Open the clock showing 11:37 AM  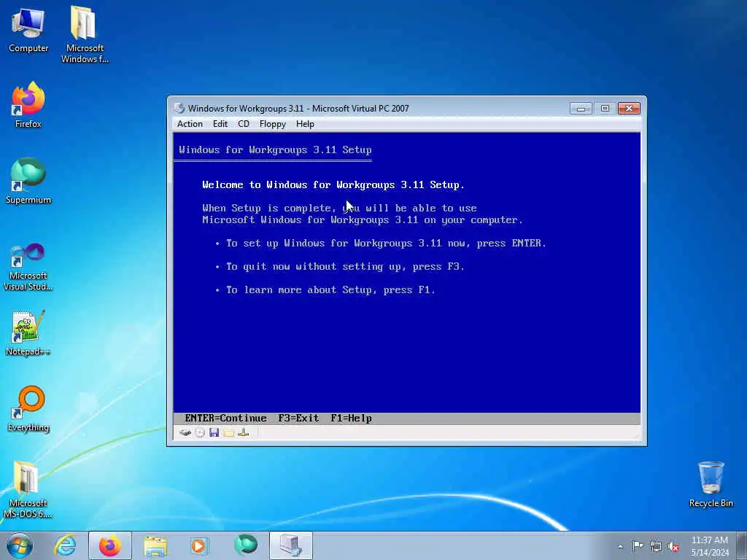tap(710, 546)
